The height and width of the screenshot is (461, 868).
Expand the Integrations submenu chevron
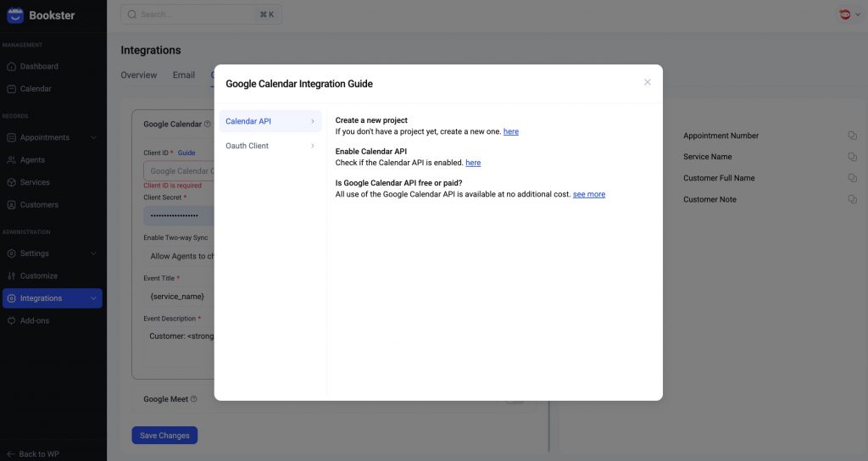click(93, 298)
